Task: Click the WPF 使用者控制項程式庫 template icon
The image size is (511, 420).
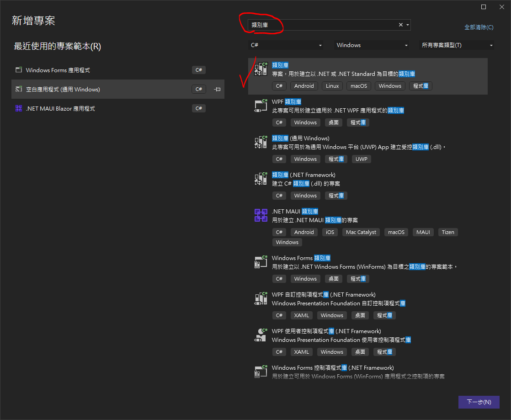Action: tap(261, 335)
